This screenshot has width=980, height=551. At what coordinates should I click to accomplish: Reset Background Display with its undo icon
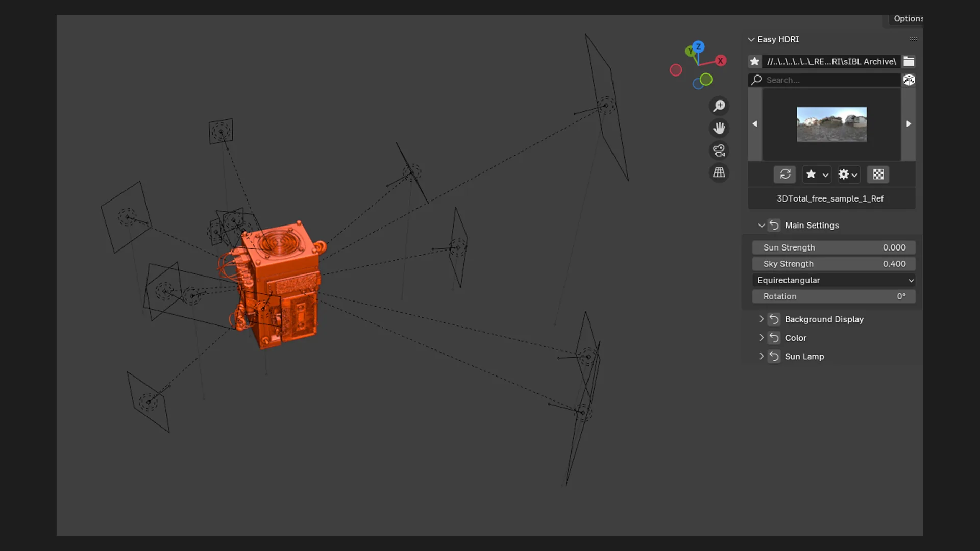774,319
